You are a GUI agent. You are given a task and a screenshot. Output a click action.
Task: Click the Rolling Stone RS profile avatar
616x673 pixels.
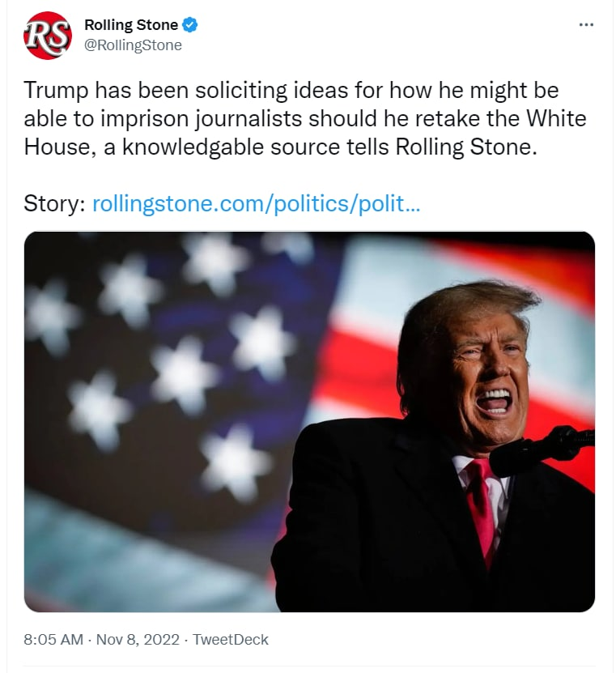coord(48,36)
